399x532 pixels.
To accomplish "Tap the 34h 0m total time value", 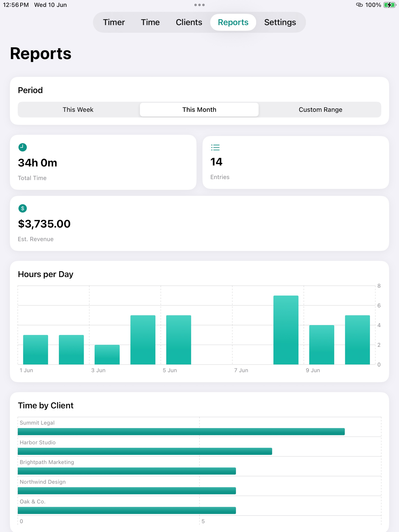I will coord(38,163).
